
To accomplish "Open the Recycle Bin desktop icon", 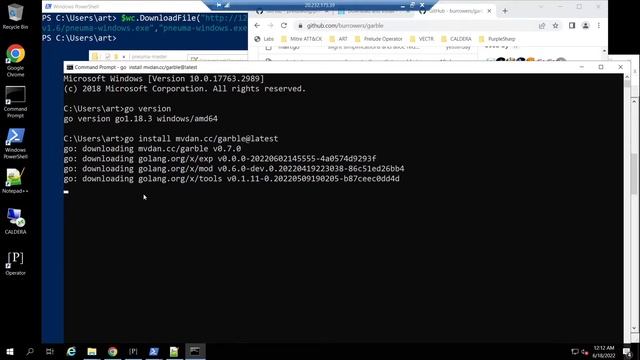I will pos(15,16).
